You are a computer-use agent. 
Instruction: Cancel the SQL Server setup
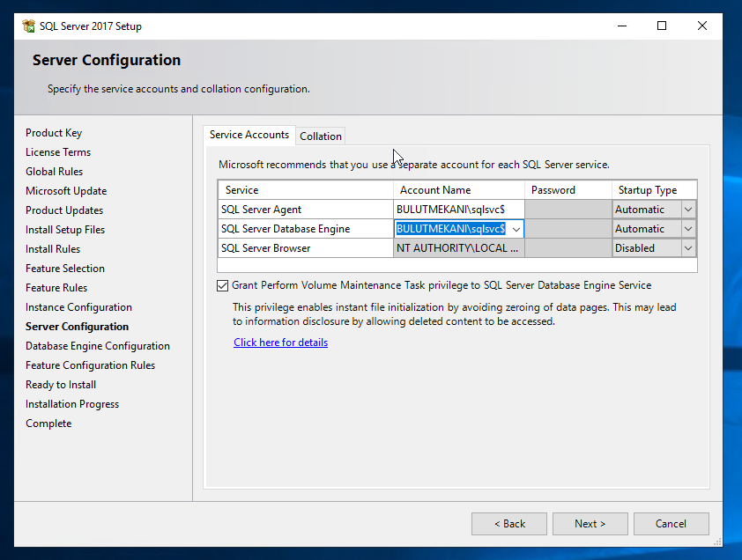(671, 524)
